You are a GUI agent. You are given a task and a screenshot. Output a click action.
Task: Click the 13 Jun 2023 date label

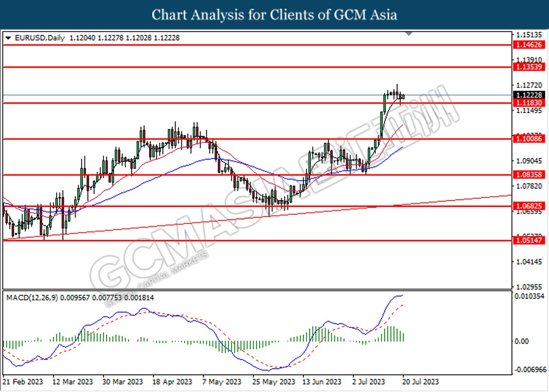click(322, 382)
